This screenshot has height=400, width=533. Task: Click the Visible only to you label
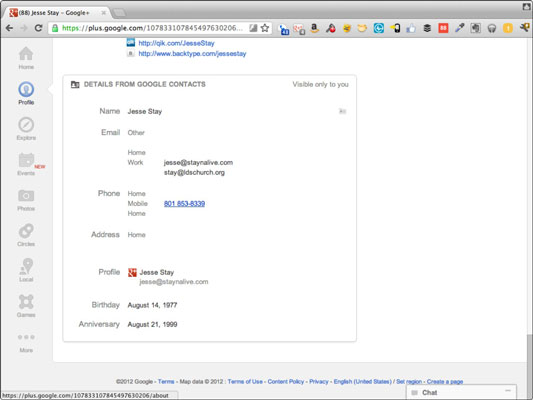click(x=321, y=84)
